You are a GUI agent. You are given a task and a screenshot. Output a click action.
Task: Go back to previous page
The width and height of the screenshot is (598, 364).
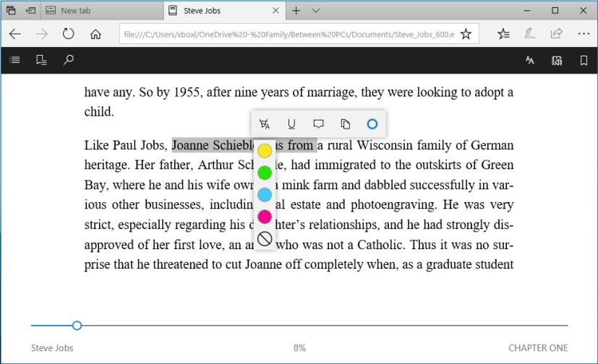click(15, 34)
